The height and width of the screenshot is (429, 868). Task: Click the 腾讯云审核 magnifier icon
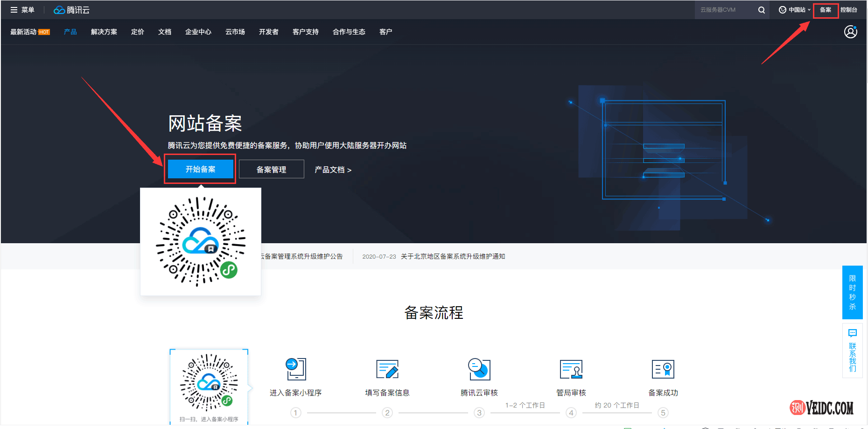(479, 369)
